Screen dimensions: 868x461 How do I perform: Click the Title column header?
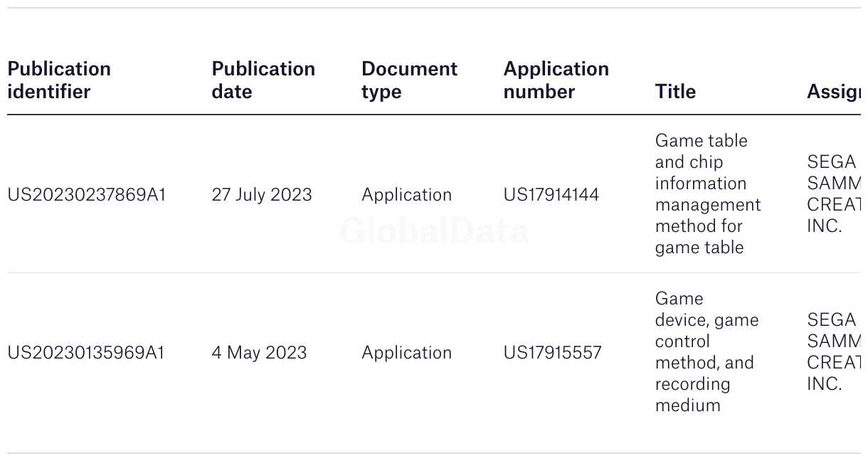(x=675, y=91)
